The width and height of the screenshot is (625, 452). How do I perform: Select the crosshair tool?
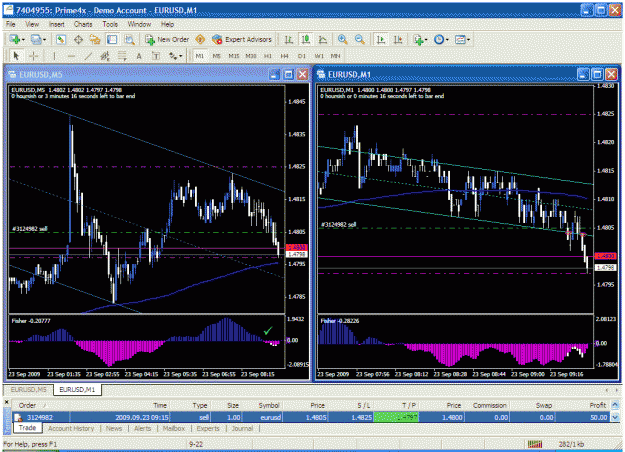click(x=33, y=56)
